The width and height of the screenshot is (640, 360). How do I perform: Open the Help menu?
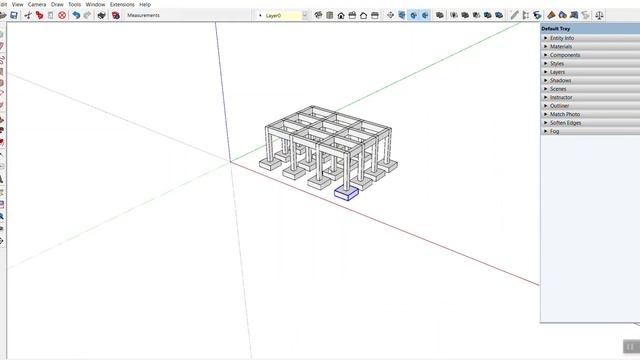[145, 4]
